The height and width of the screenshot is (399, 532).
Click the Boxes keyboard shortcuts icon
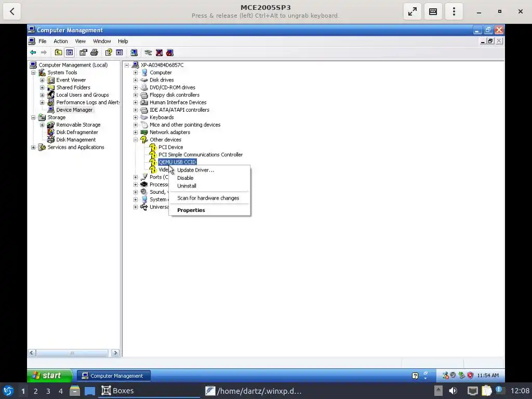pyautogui.click(x=433, y=11)
